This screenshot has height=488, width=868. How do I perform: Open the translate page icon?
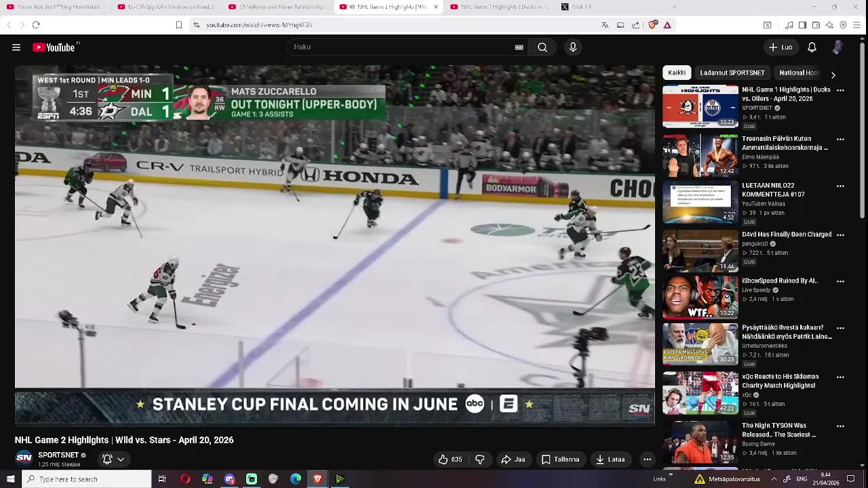point(605,25)
